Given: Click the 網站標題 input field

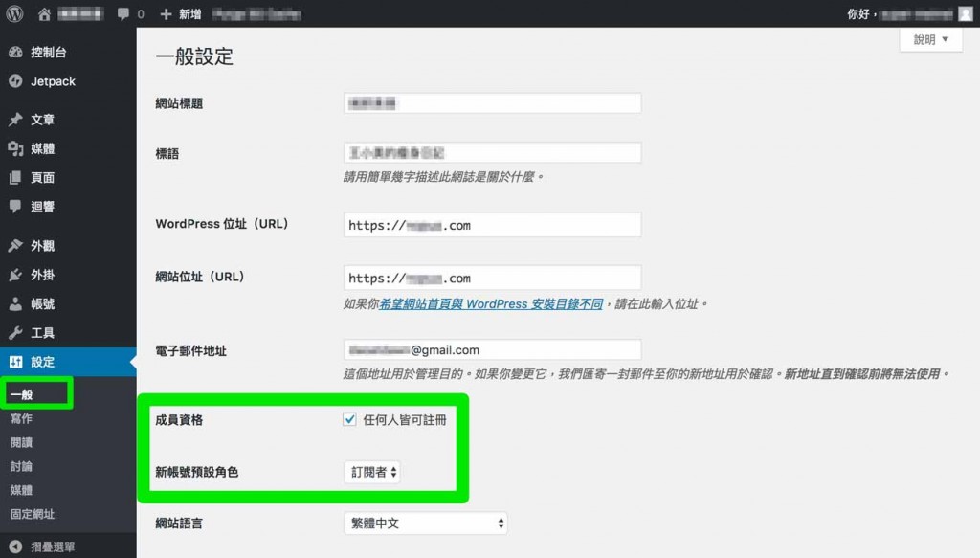Looking at the screenshot, I should pos(493,103).
